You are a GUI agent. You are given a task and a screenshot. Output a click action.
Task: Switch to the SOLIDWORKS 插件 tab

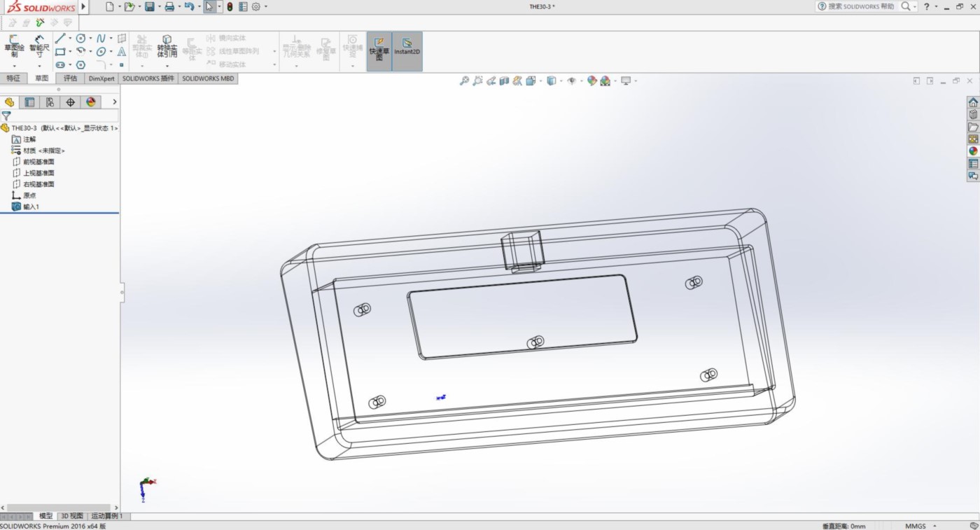(148, 78)
